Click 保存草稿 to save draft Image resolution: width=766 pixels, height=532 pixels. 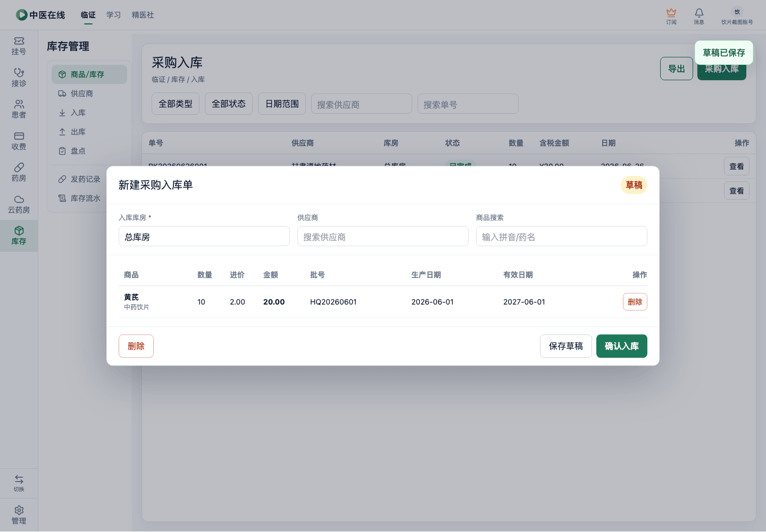[566, 346]
